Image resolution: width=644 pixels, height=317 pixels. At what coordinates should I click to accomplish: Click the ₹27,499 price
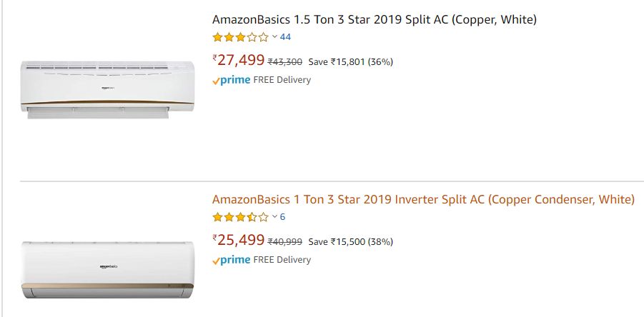(238, 60)
